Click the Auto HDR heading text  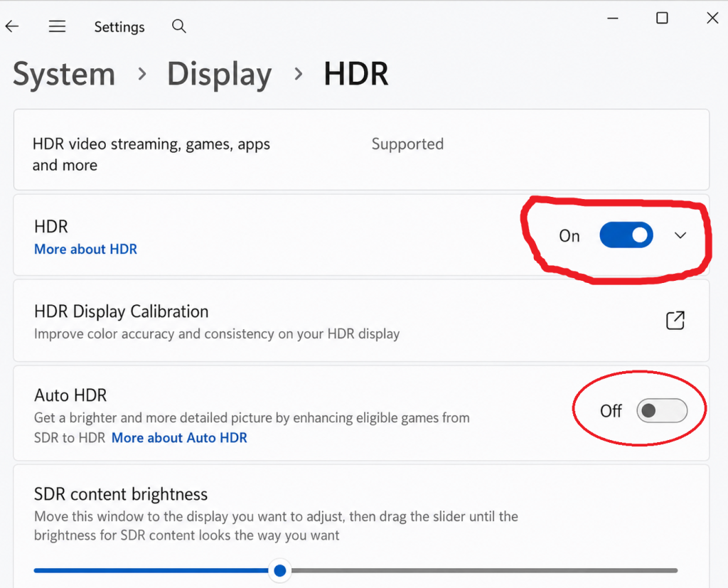(x=70, y=395)
